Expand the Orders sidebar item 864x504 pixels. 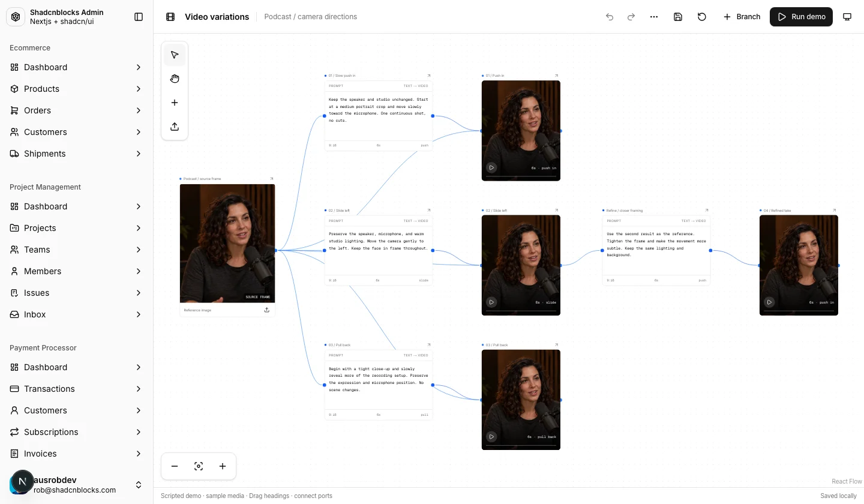coord(77,110)
